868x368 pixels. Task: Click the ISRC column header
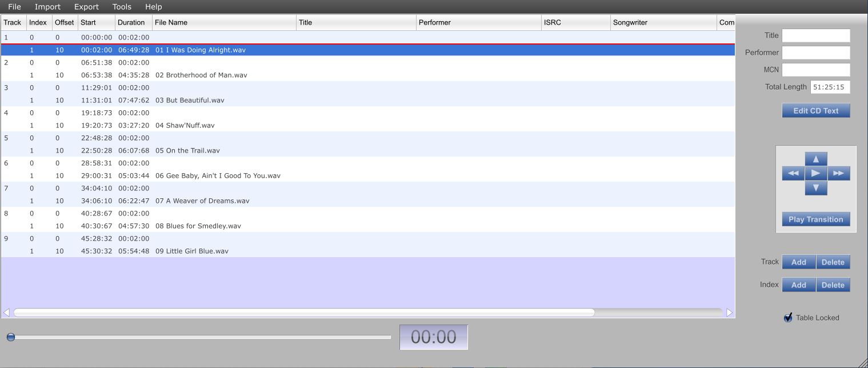(x=576, y=22)
